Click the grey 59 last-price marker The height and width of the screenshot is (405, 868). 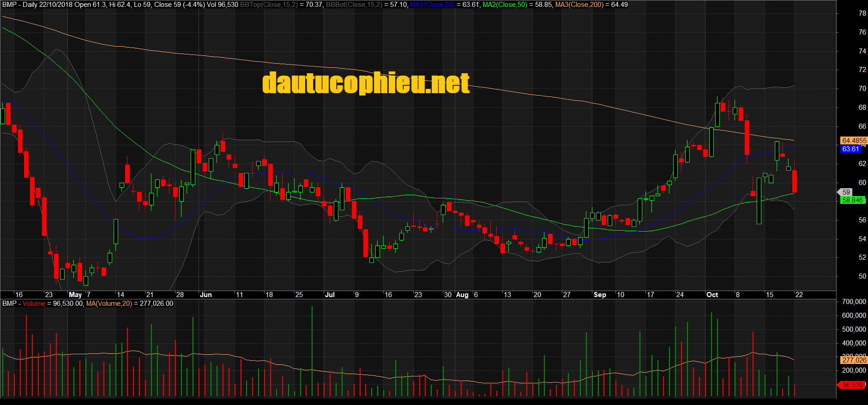[845, 192]
